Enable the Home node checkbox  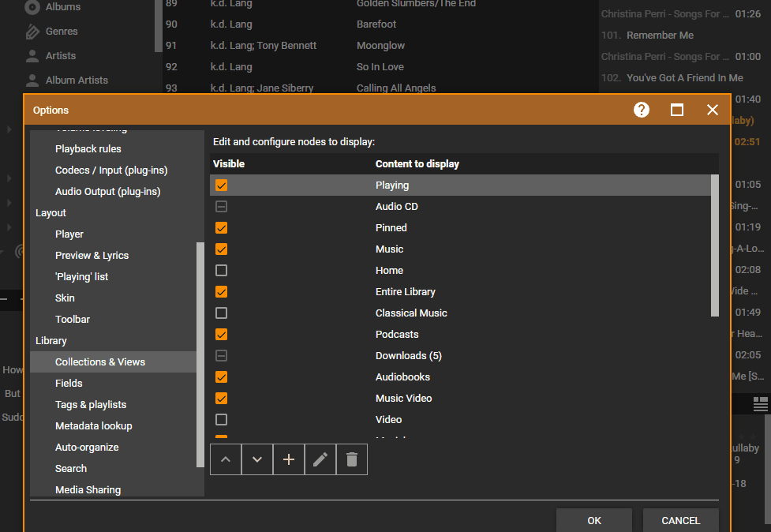(x=222, y=271)
